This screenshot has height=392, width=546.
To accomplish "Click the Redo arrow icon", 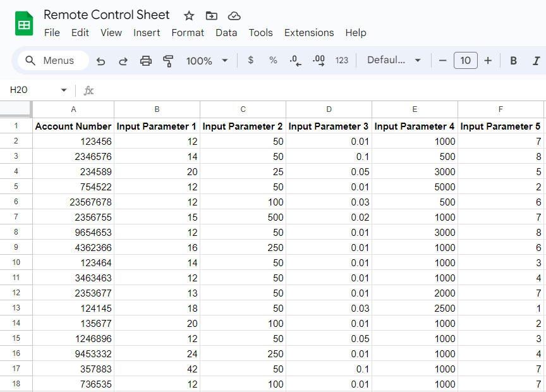I will (x=123, y=61).
